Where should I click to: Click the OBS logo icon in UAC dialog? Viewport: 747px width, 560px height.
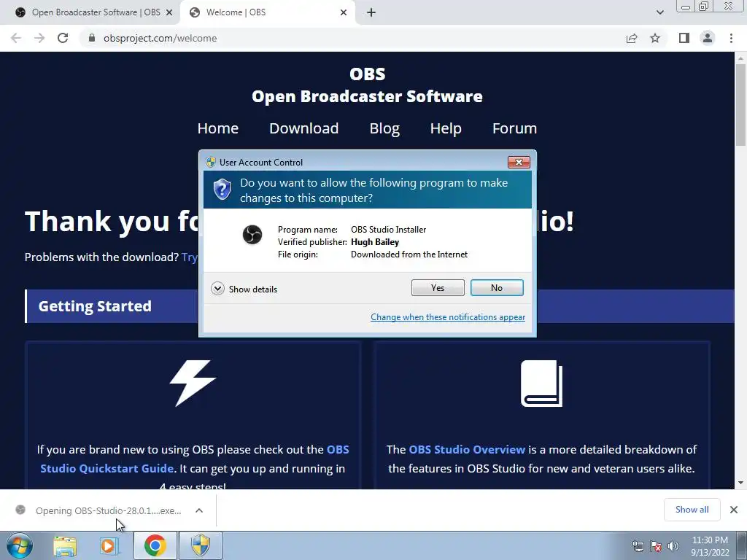point(252,235)
